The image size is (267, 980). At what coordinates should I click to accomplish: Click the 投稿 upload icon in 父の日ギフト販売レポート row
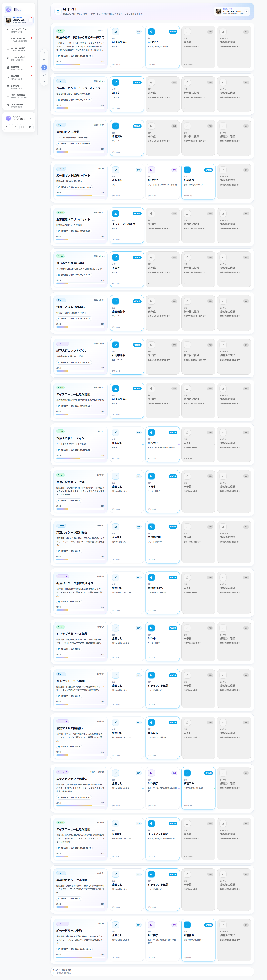(187, 170)
